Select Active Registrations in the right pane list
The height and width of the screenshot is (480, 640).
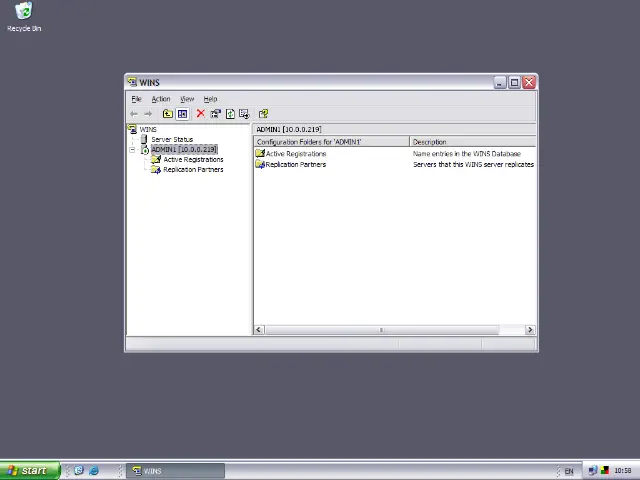[296, 154]
